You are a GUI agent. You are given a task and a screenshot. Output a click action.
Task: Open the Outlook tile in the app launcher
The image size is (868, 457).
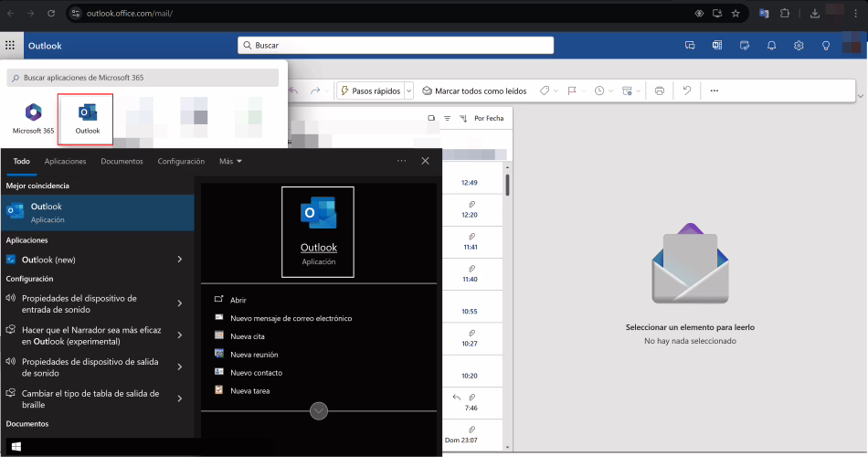point(86,119)
